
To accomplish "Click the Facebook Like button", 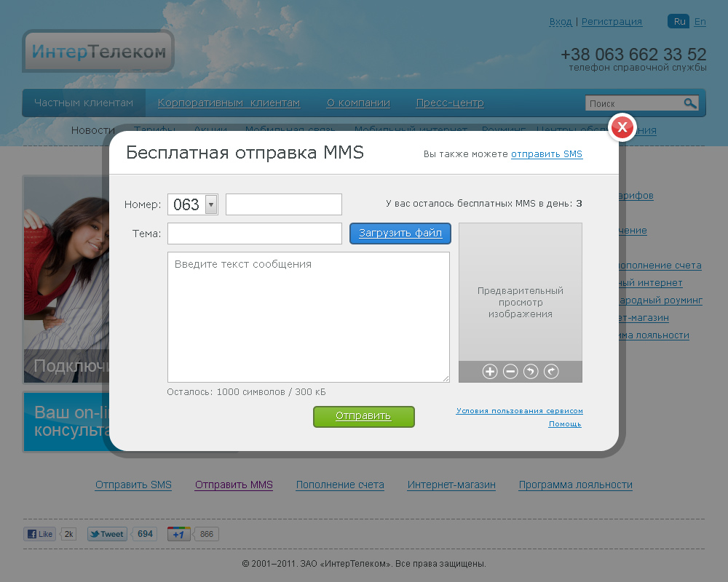I will (41, 534).
